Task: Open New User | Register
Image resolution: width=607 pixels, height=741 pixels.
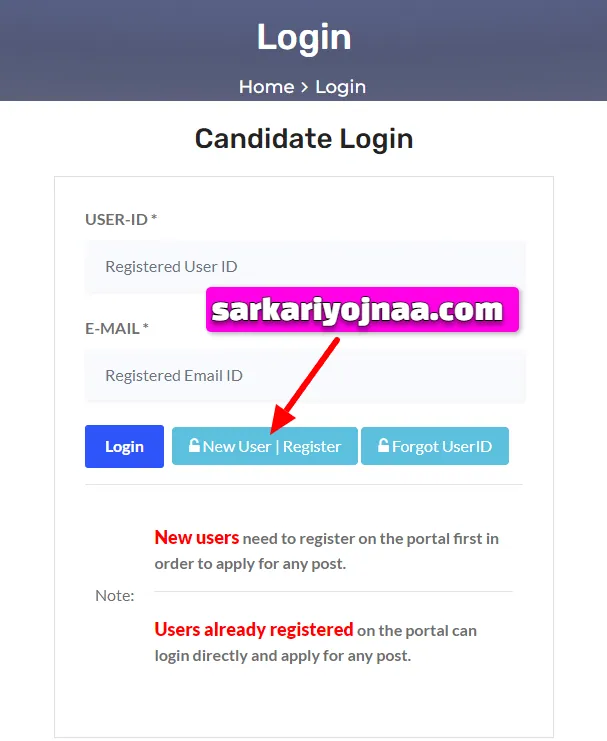Action: [265, 446]
